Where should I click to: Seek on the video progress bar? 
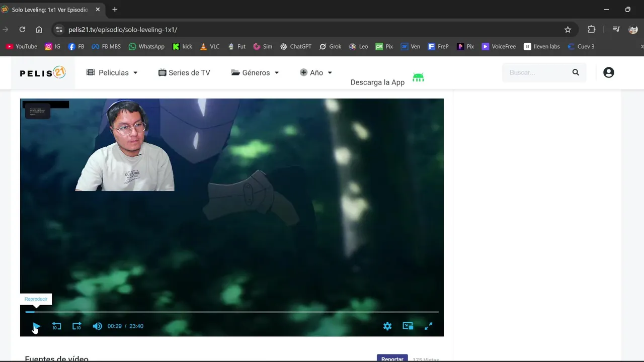coord(232,312)
